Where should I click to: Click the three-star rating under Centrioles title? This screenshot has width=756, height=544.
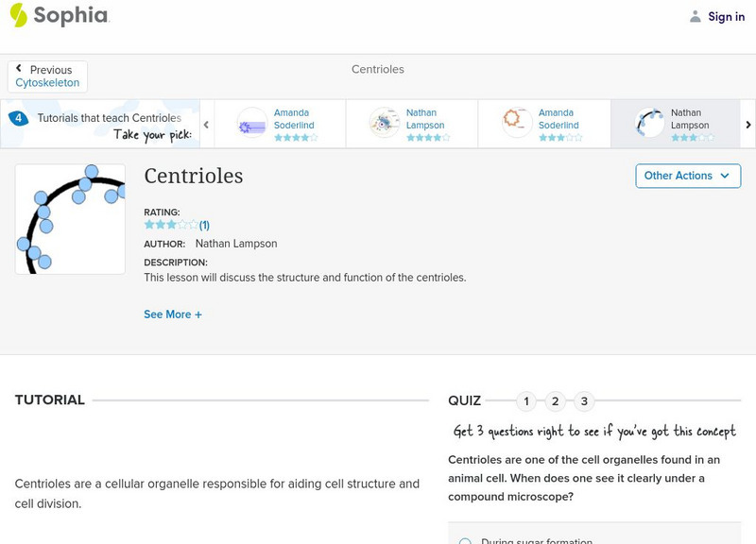[x=170, y=225]
